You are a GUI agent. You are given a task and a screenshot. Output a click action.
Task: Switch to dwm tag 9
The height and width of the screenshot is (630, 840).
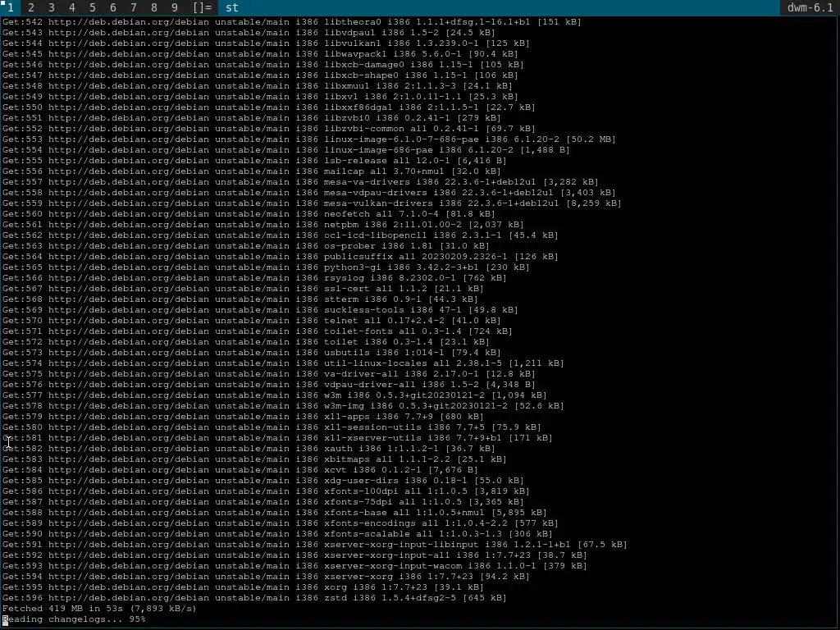[174, 7]
